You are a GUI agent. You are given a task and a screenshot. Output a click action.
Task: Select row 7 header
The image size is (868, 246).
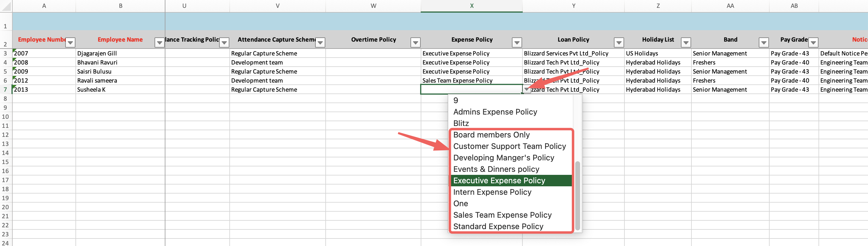(5, 90)
